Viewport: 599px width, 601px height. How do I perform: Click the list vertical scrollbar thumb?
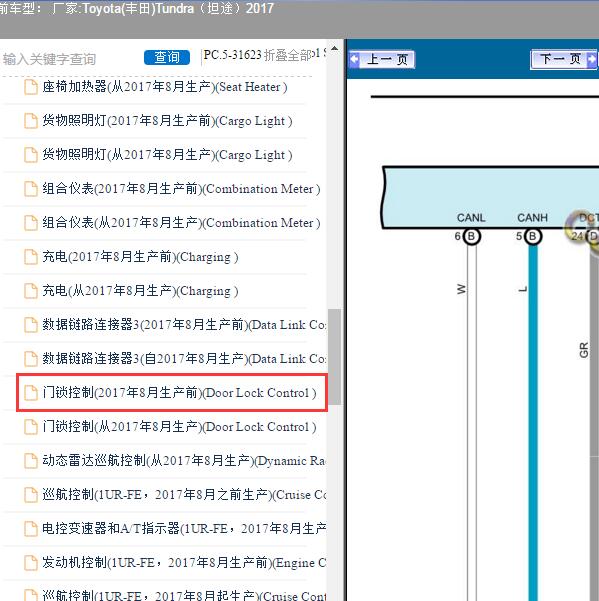coord(335,357)
